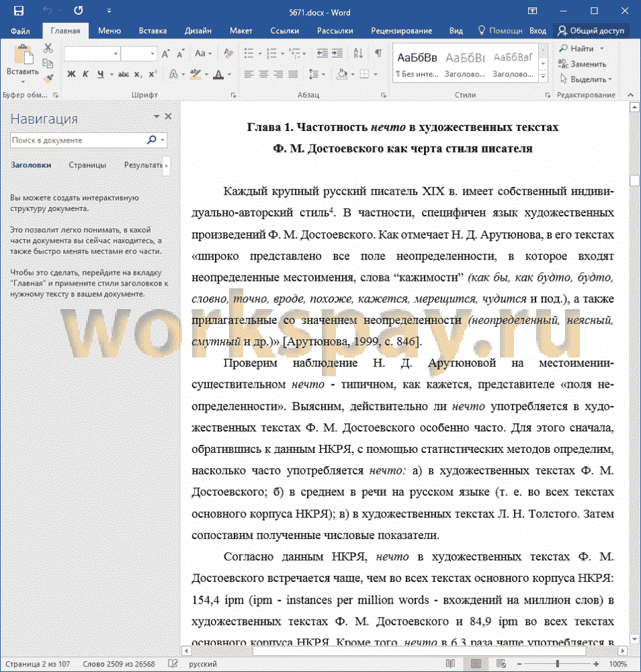Image resolution: width=641 pixels, height=672 pixels.
Task: Apply text highlight color
Action: (x=196, y=74)
